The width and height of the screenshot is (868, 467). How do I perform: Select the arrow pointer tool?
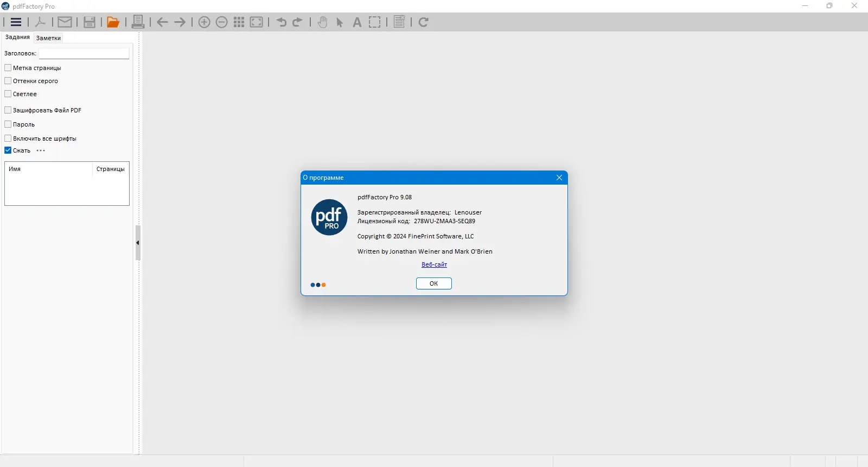tap(340, 22)
